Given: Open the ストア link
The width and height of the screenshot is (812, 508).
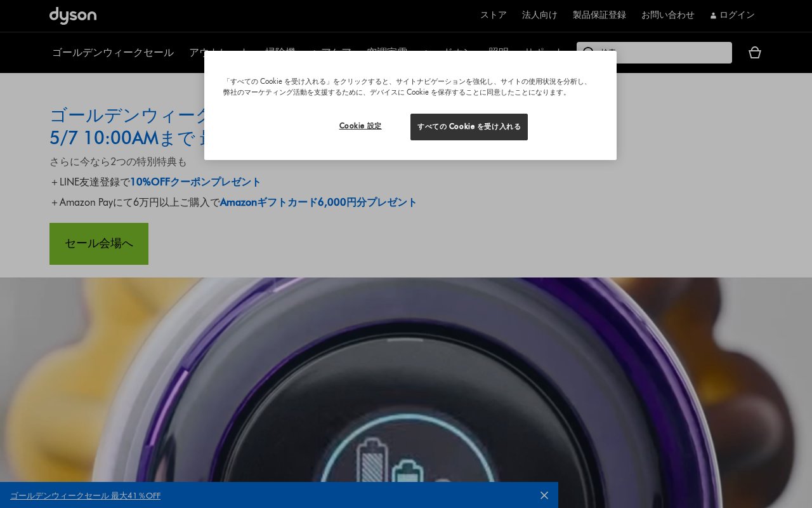Looking at the screenshot, I should pos(494,15).
